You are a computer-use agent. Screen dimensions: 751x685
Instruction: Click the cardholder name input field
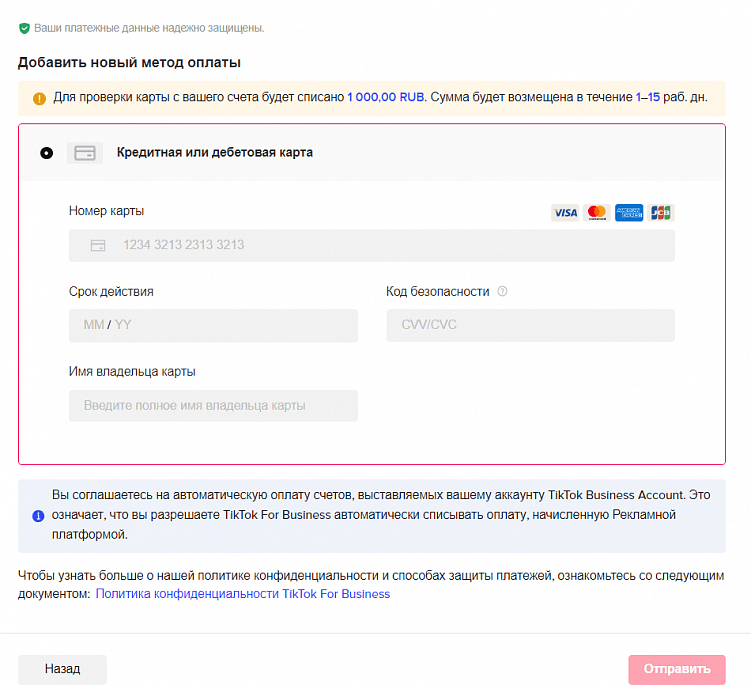point(213,405)
